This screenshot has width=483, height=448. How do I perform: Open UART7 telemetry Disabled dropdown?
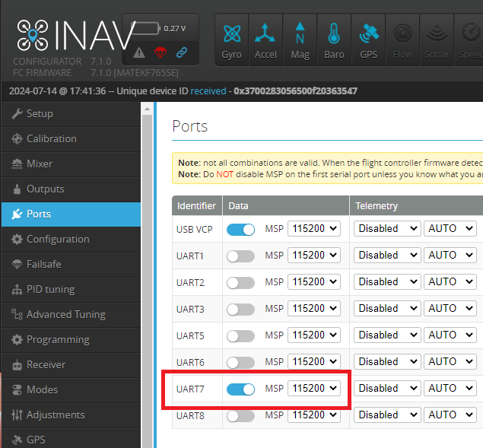click(x=387, y=388)
